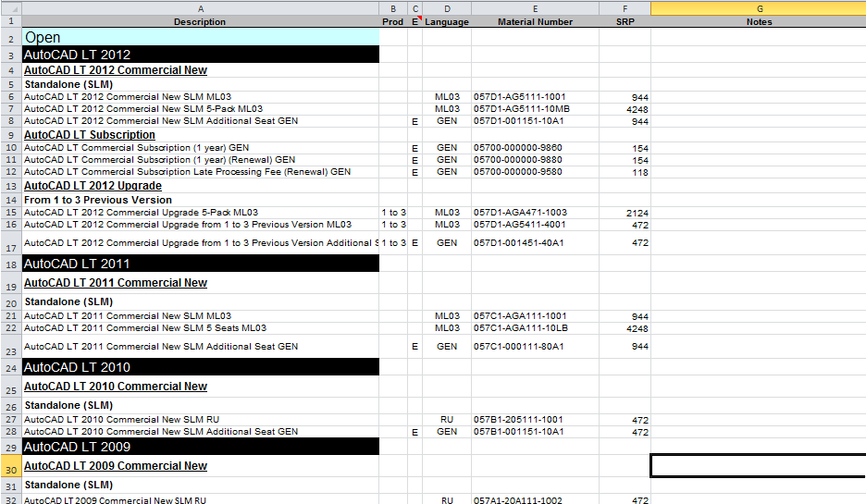This screenshot has height=504, width=866.
Task: Select 1 to 3 Prod cell in row 15
Action: tap(393, 213)
